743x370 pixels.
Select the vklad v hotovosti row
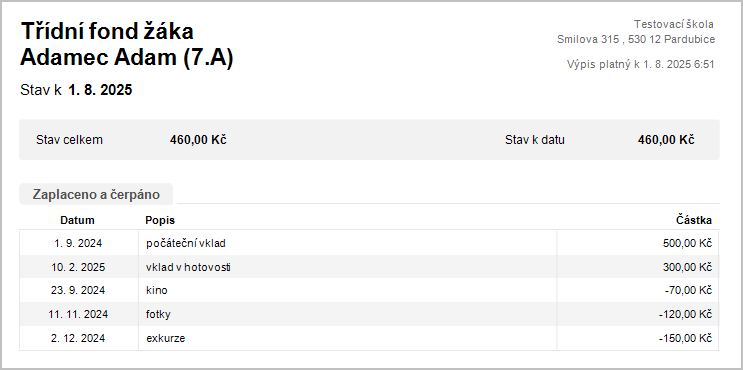[x=370, y=267]
